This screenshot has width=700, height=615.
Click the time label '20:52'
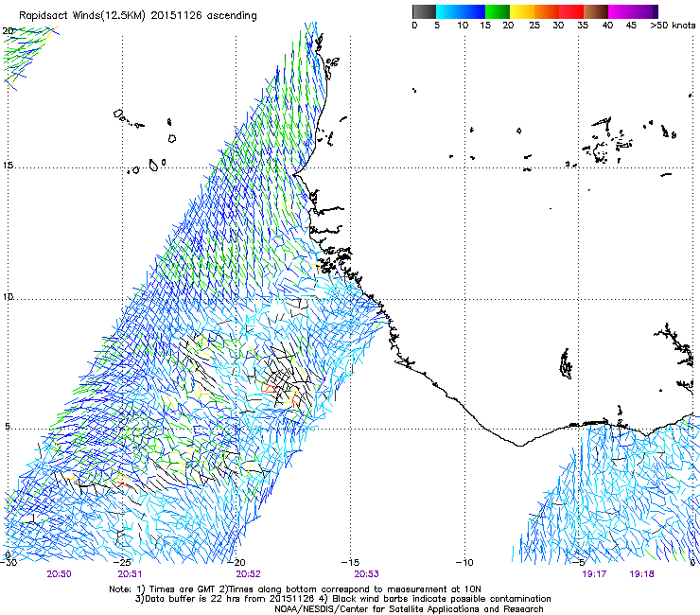pos(248,574)
